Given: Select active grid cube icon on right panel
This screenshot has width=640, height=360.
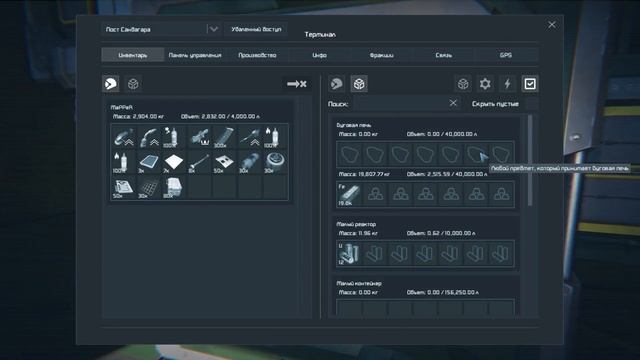Looking at the screenshot, I should pyautogui.click(x=359, y=84).
